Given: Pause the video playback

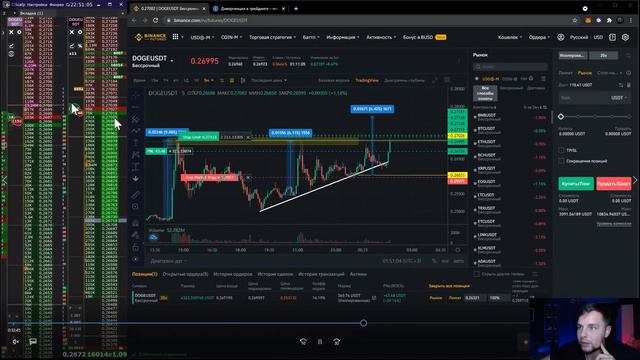Looking at the screenshot, I should [320, 342].
